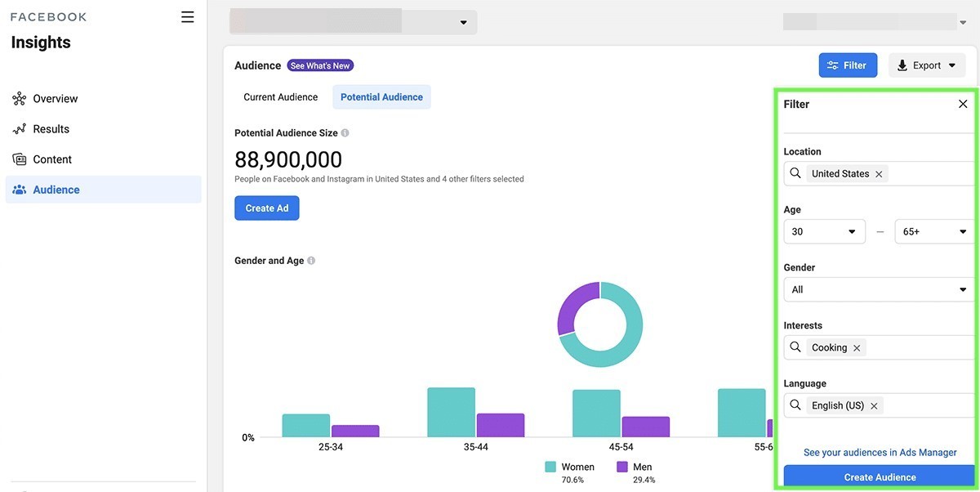Image resolution: width=980 pixels, height=492 pixels.
Task: Click the Create Ad button
Action: pyautogui.click(x=267, y=208)
